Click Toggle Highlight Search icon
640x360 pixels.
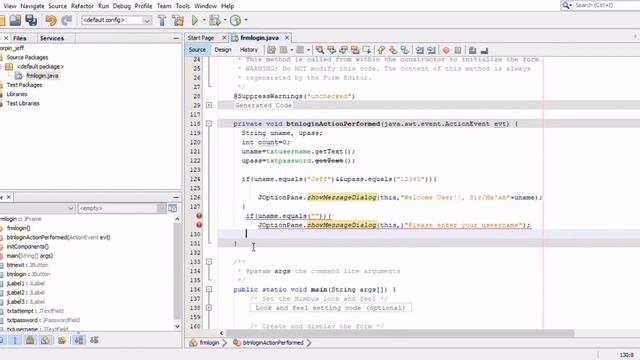click(x=355, y=50)
